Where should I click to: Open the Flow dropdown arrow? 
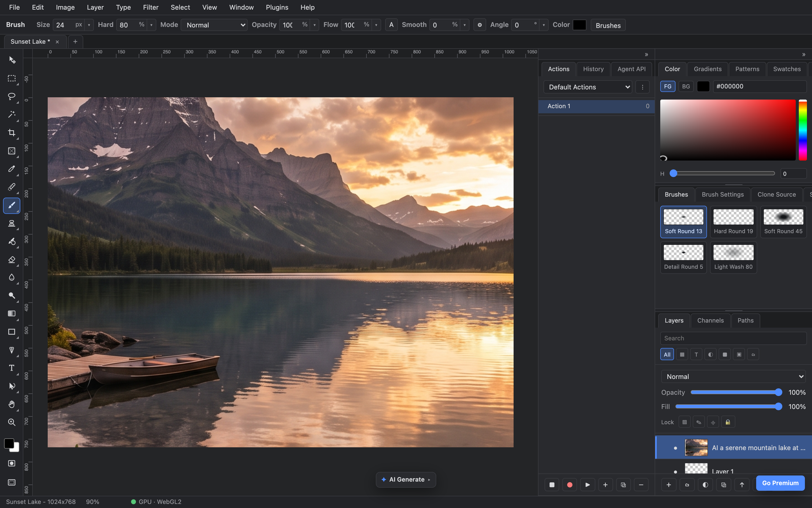(376, 25)
